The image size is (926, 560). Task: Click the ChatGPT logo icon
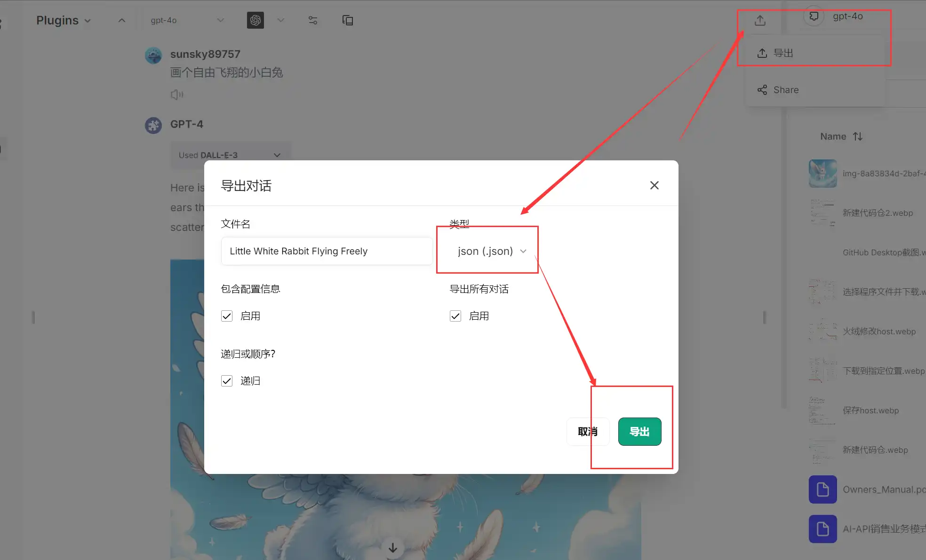point(255,21)
